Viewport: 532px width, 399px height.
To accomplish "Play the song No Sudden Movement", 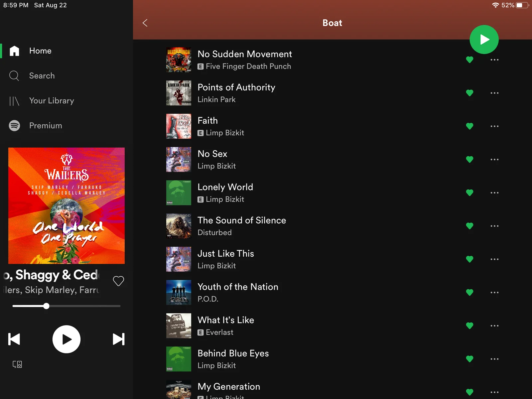I will click(245, 54).
